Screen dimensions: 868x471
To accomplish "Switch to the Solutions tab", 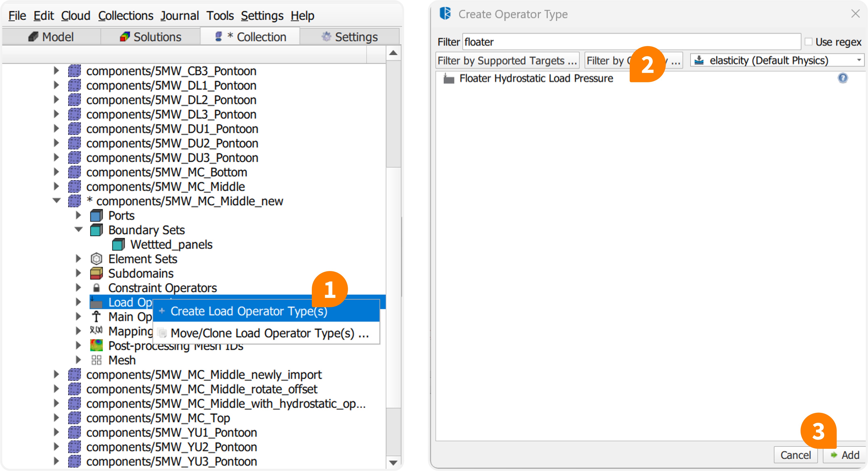I will coord(150,37).
